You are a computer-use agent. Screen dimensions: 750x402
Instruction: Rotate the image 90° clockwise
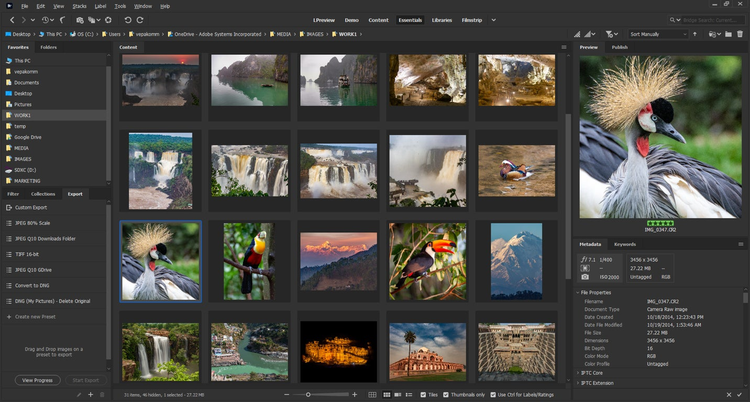[140, 19]
